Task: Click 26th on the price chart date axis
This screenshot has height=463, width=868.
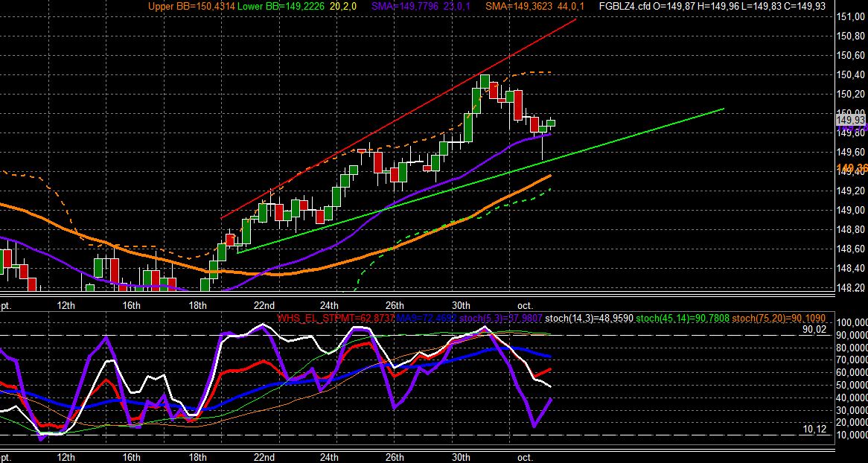Action: [395, 306]
